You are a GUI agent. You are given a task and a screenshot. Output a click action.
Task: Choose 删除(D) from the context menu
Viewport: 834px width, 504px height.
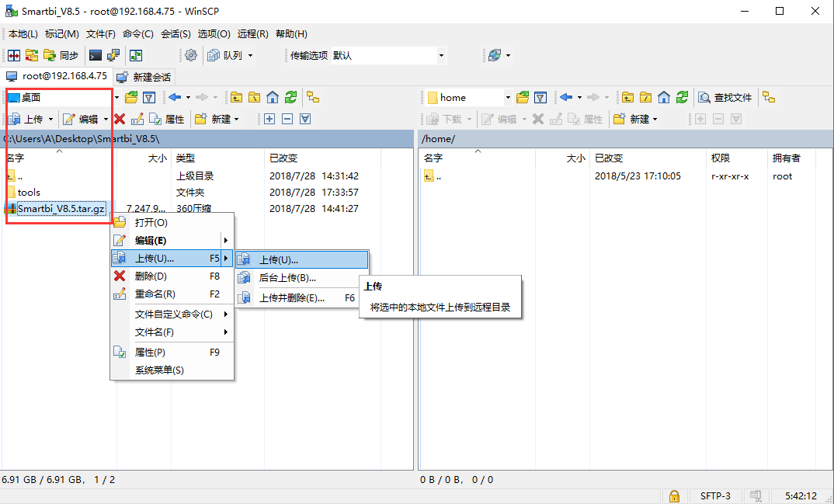pyautogui.click(x=172, y=276)
